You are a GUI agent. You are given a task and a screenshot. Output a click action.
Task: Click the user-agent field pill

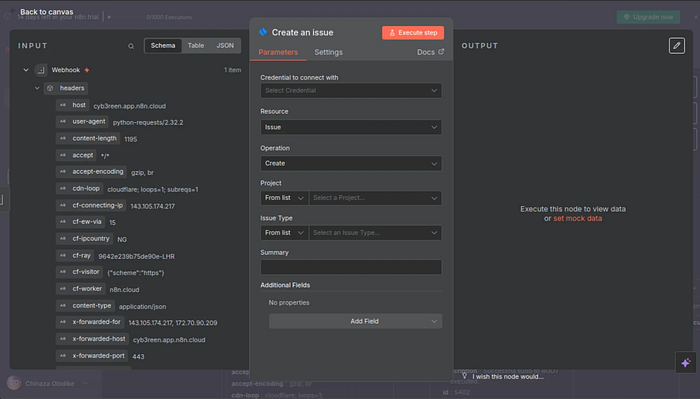click(x=82, y=122)
